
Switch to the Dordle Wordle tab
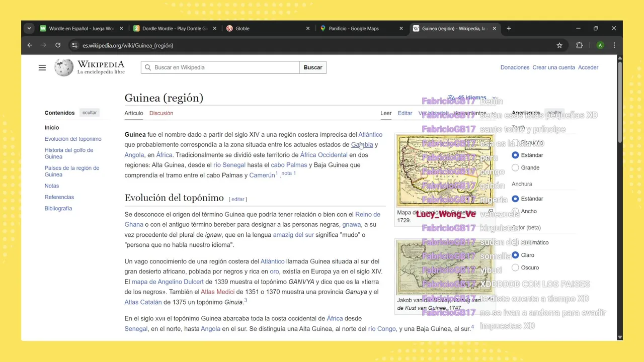(x=172, y=29)
